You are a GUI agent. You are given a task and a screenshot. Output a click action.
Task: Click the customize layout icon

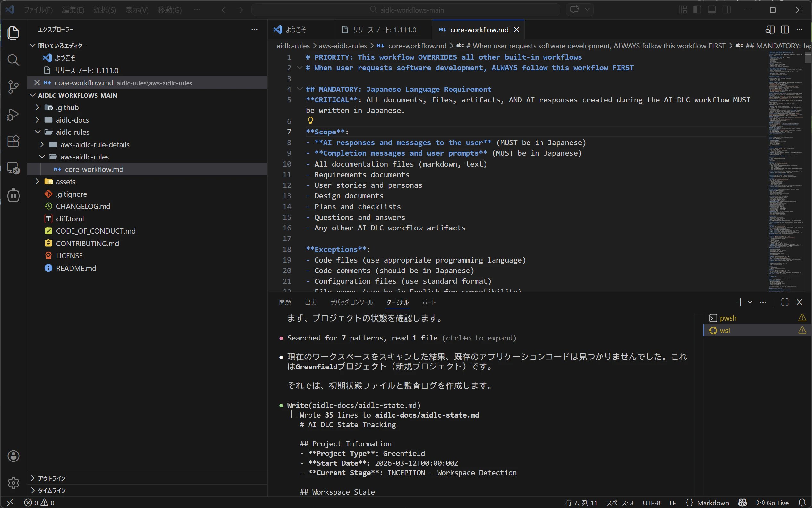(x=682, y=10)
